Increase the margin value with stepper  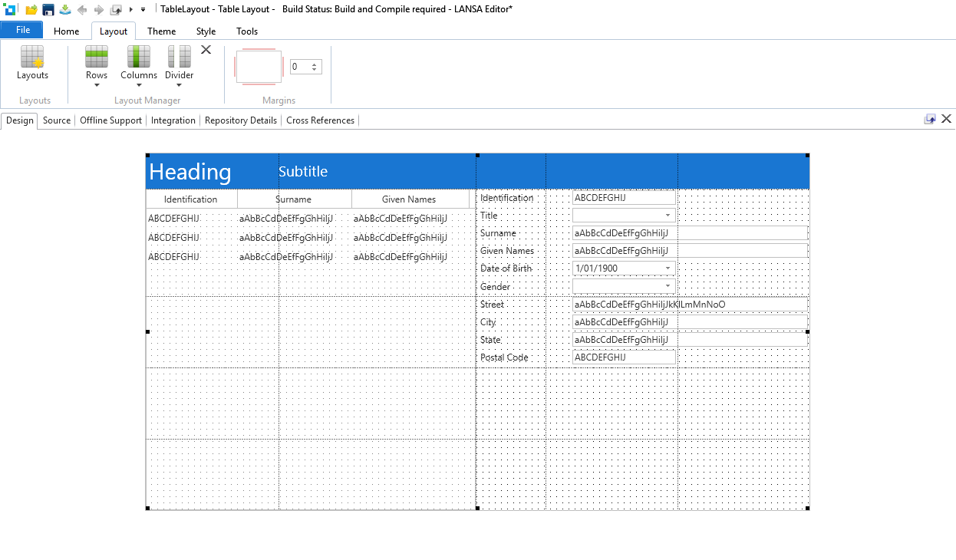point(314,64)
